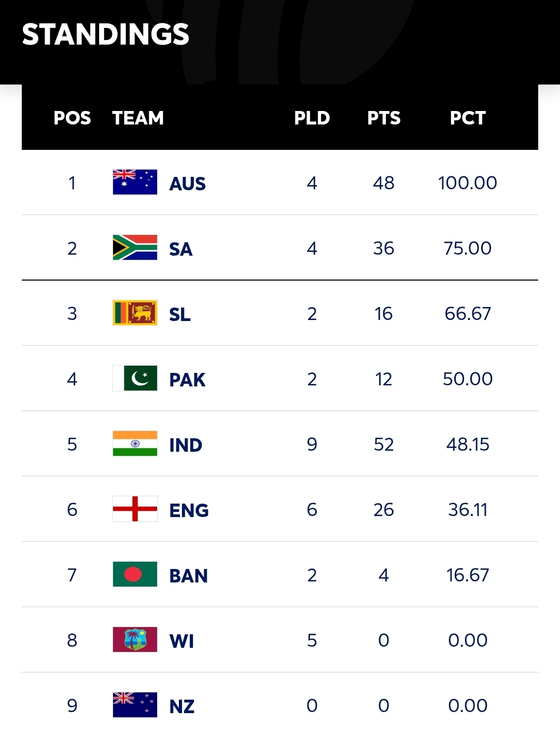Select the PAK team name
The image size is (560, 737).
click(187, 380)
